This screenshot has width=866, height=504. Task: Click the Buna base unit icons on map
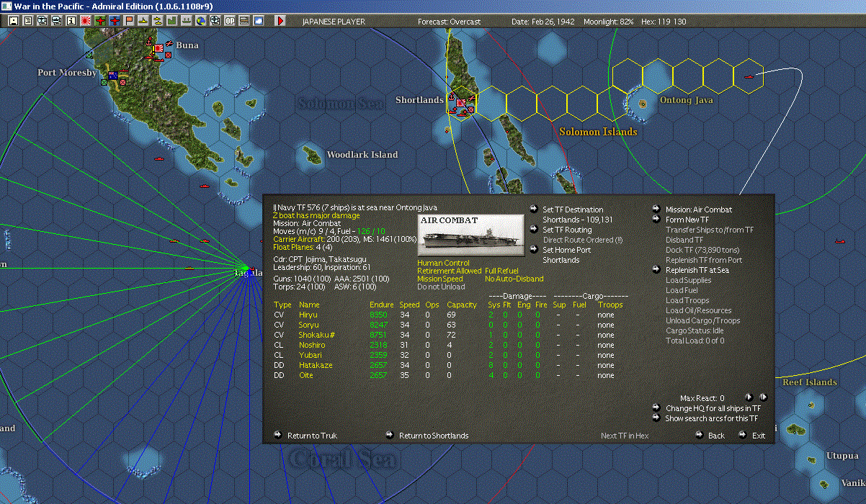158,48
